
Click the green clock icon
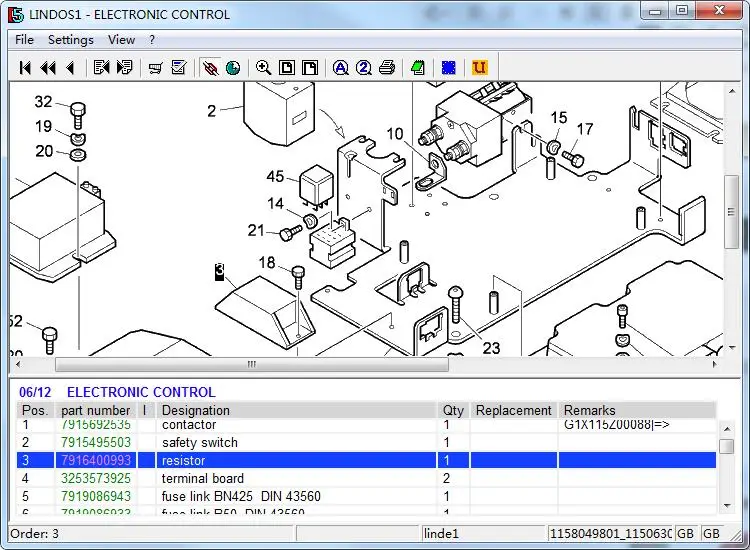[233, 68]
